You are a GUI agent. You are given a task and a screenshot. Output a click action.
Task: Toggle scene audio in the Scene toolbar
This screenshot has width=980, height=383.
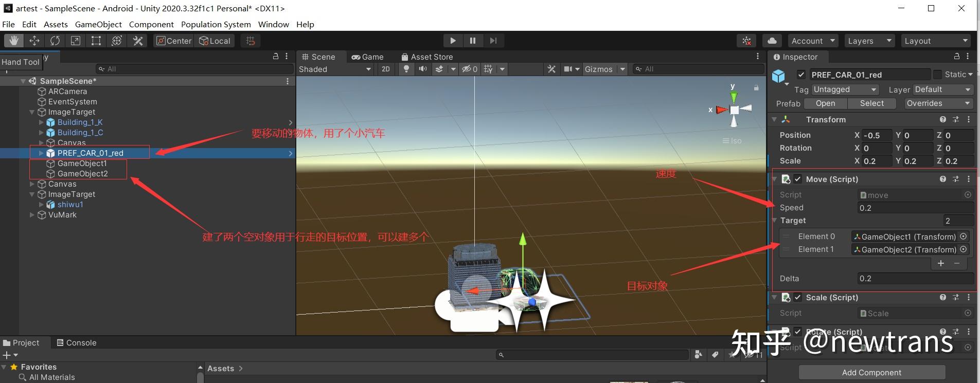423,69
